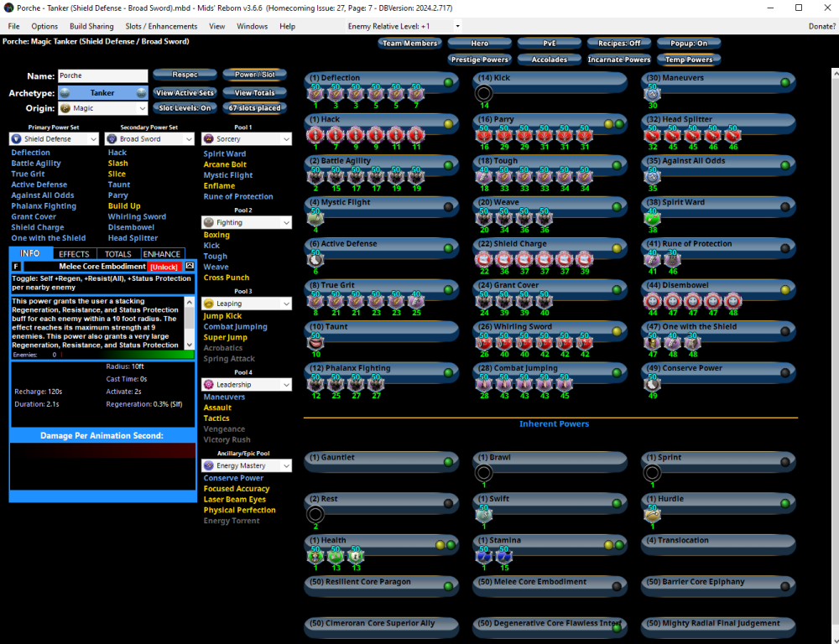Click the empty enhancement slot under Kick
Screen dimensions: 839x644
point(483,93)
